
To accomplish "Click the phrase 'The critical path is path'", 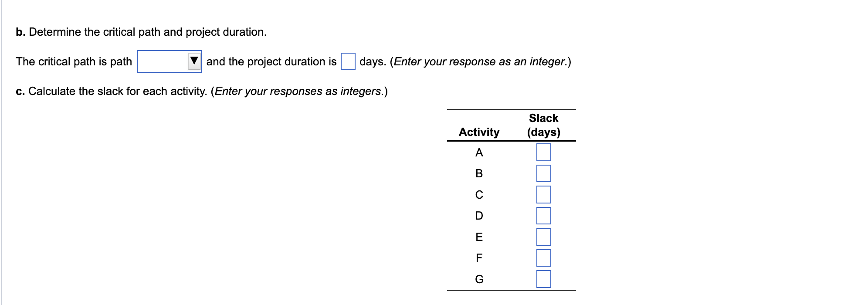I will tap(73, 61).
